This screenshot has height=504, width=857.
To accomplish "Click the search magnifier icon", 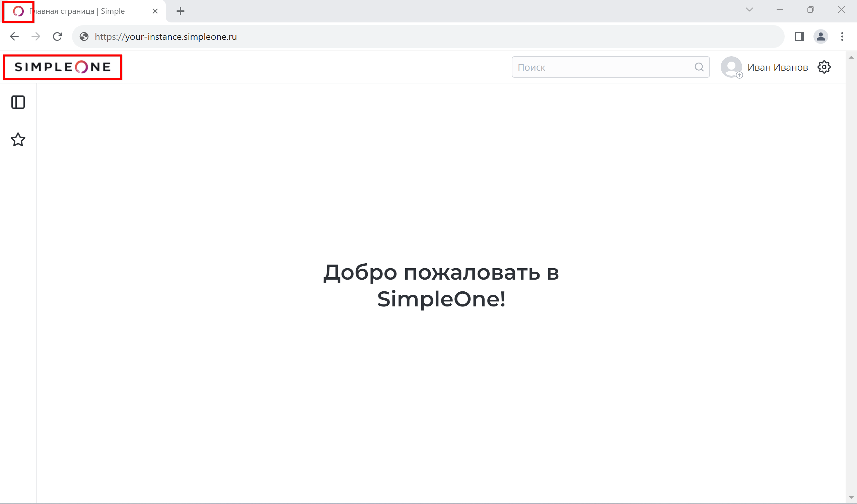I will pos(699,67).
